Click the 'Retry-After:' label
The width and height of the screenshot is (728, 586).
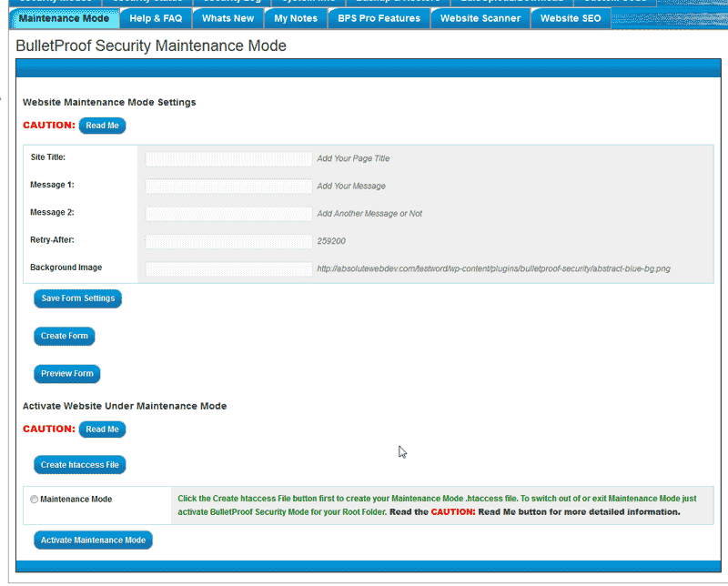tap(52, 239)
